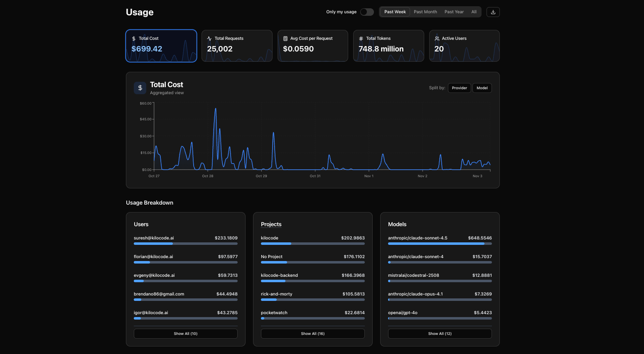Click the pocketwatch project name
This screenshot has width=644, height=354.
[274, 312]
